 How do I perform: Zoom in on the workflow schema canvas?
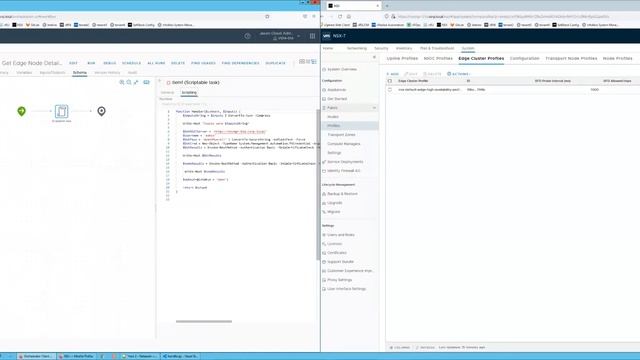click(x=122, y=82)
